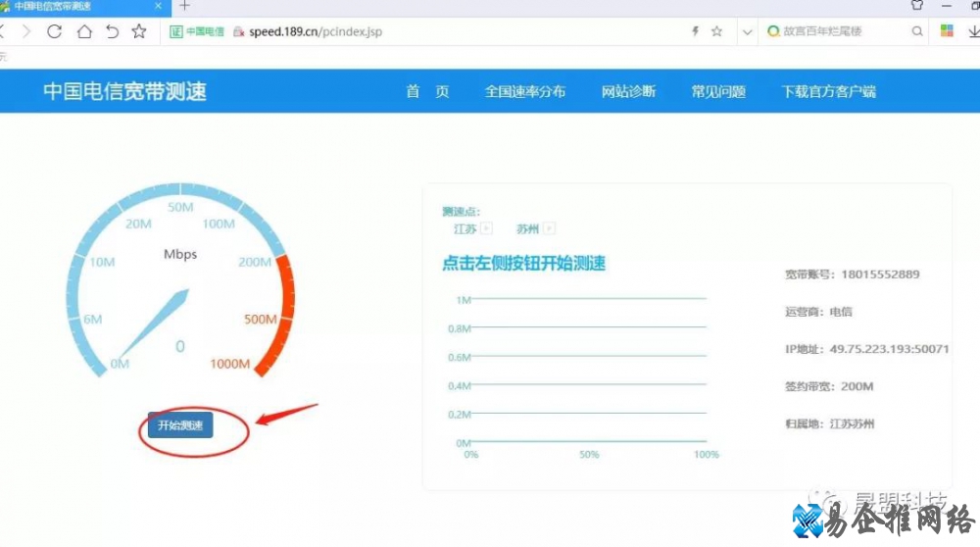Click the forward navigation arrow
This screenshot has width=980, height=547.
(26, 31)
